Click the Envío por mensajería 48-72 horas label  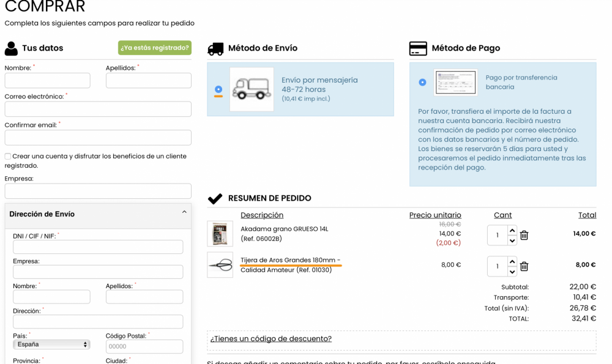tap(319, 84)
